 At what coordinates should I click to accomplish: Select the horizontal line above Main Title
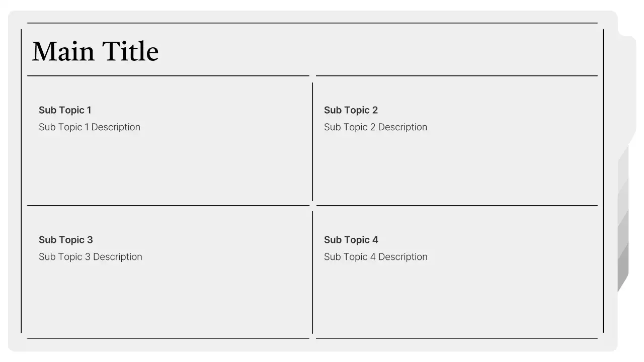click(312, 23)
